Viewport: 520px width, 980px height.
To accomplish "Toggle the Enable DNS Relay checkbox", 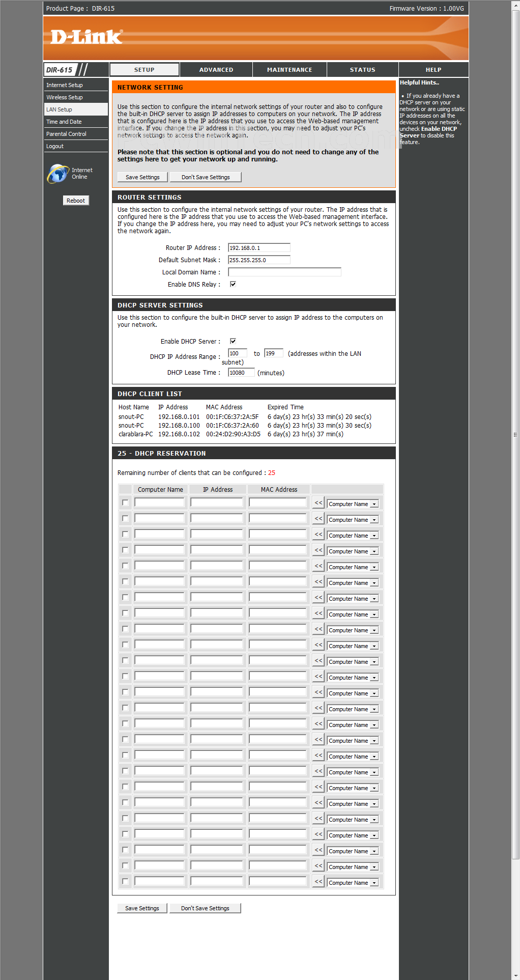I will click(x=233, y=284).
